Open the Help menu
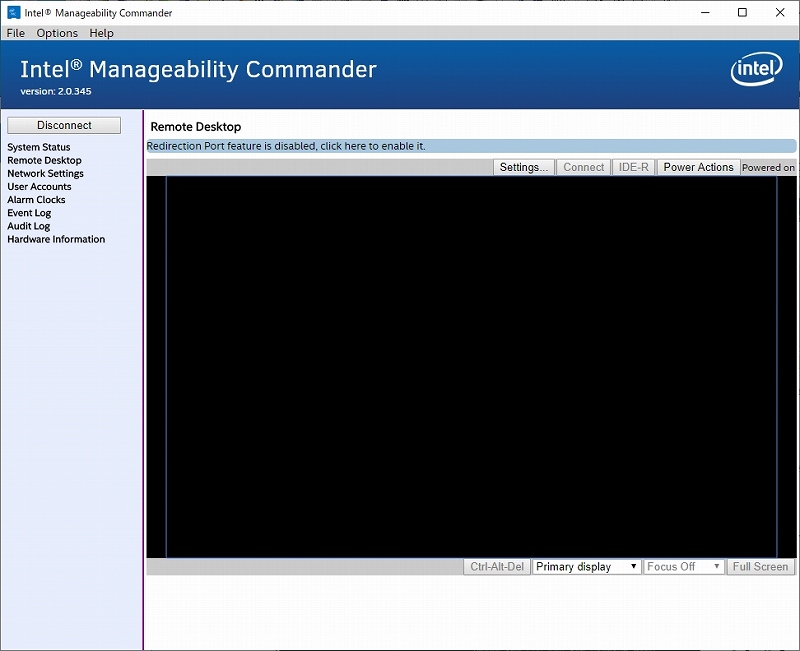 click(101, 33)
